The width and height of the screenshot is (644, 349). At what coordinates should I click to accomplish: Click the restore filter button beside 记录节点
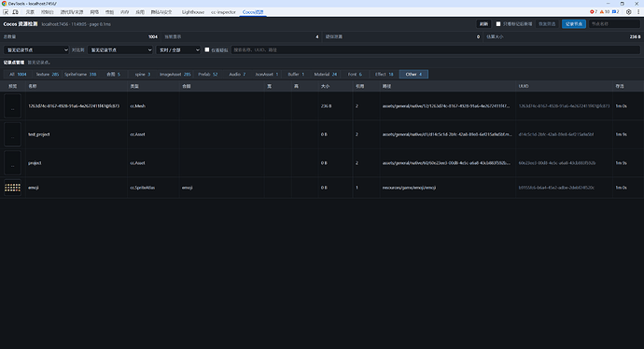547,24
